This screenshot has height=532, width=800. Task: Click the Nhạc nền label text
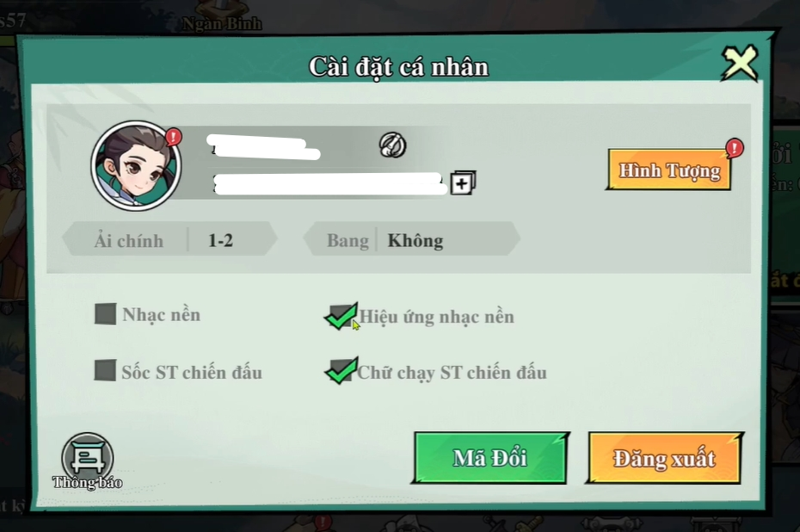(161, 315)
